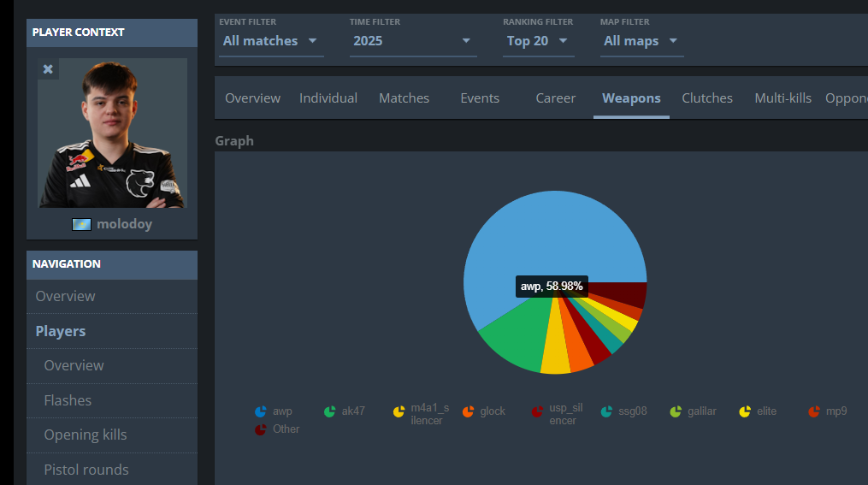This screenshot has height=485, width=868.
Task: Switch to the Career tab
Action: point(556,98)
